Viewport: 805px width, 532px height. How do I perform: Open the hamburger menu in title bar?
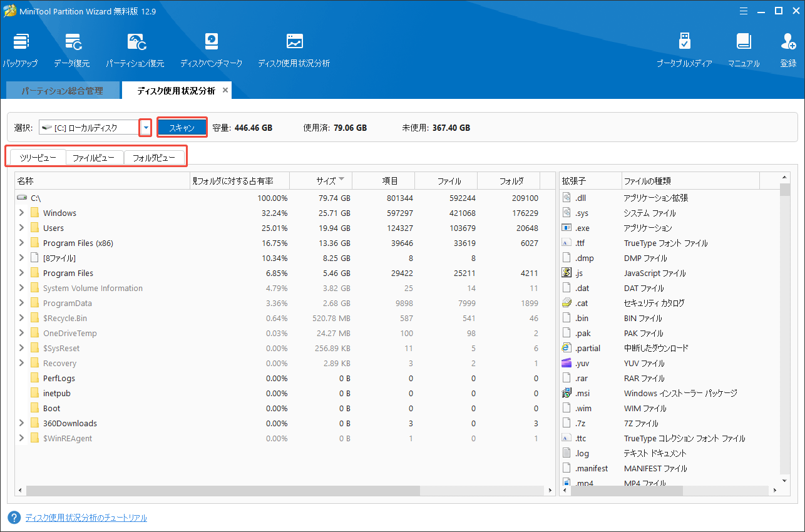[x=743, y=11]
